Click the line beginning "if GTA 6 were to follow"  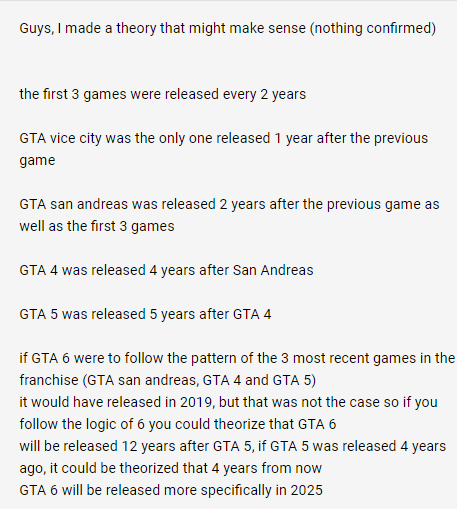pos(237,358)
